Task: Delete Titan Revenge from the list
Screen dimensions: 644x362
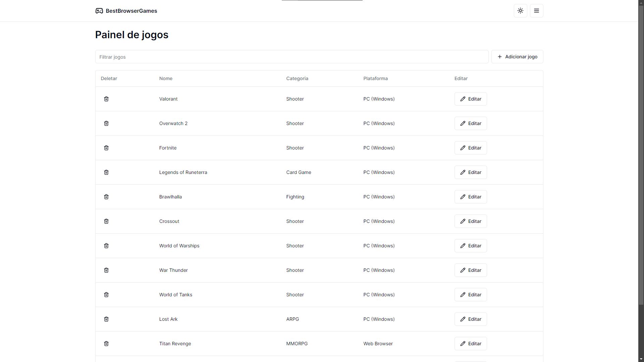Action: [106, 344]
